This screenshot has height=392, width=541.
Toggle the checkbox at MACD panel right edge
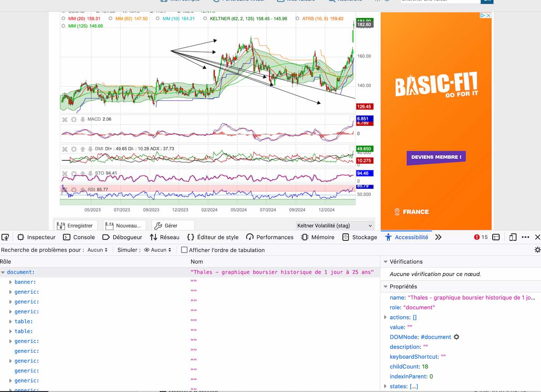352,119
